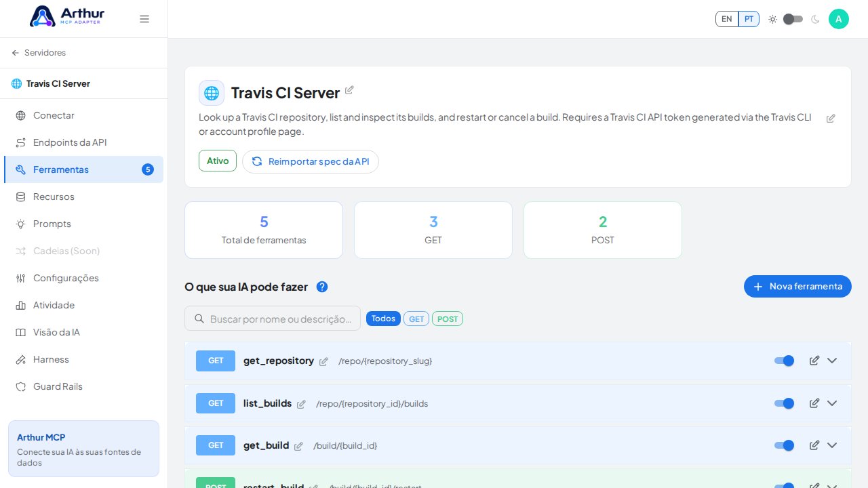Click the 'Total de ferramentas' stat card
The height and width of the screenshot is (488, 868).
click(264, 230)
